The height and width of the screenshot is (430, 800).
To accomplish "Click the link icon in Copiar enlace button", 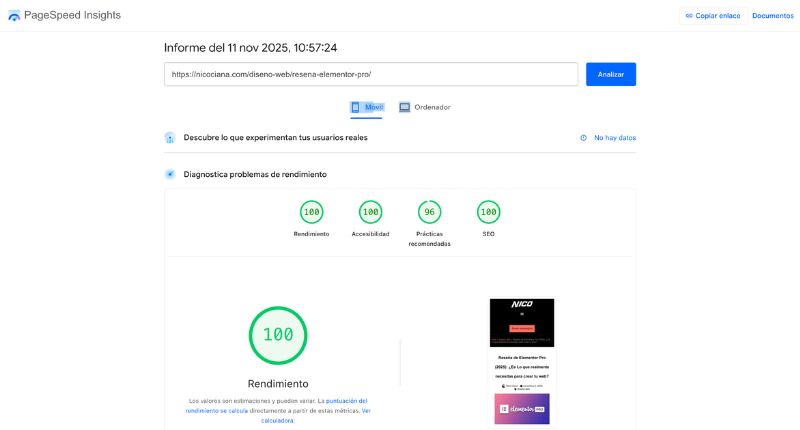I will click(x=689, y=16).
